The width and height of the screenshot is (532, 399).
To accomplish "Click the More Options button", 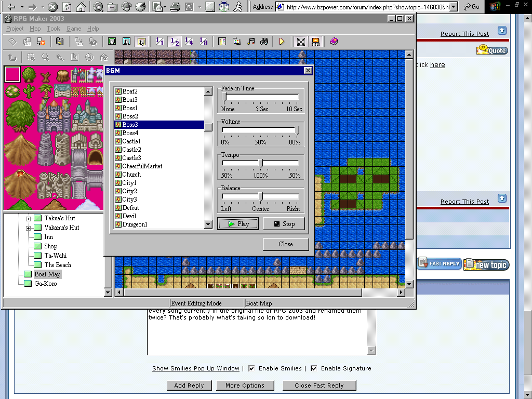I will (x=245, y=385).
